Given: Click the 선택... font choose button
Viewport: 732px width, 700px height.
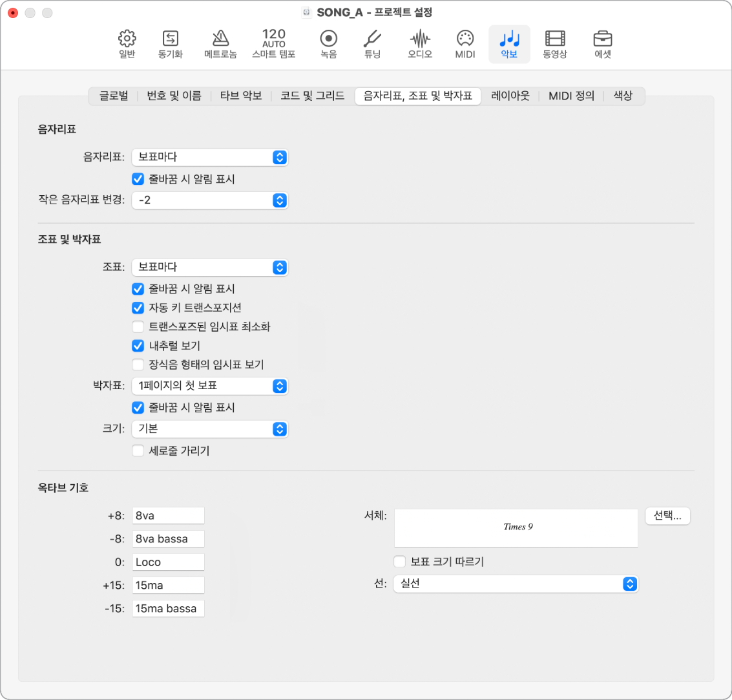Looking at the screenshot, I should [x=667, y=516].
